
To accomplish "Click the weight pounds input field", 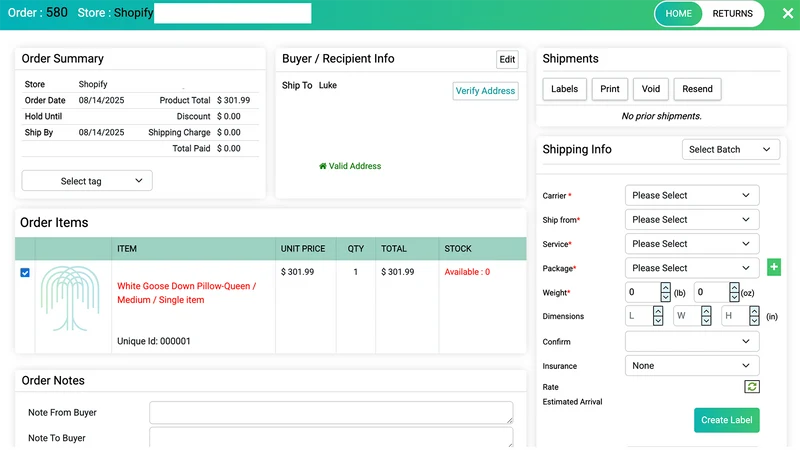I will click(x=643, y=292).
